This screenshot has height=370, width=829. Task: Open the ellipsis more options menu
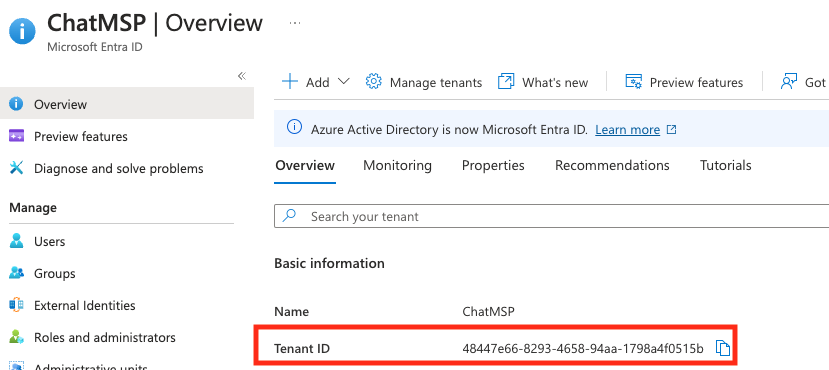click(295, 23)
